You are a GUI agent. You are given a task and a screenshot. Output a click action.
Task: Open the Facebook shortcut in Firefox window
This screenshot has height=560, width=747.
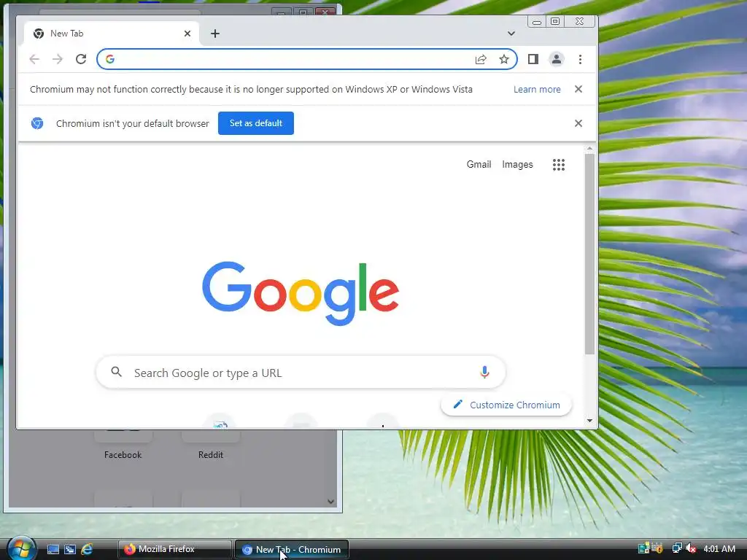[123, 444]
